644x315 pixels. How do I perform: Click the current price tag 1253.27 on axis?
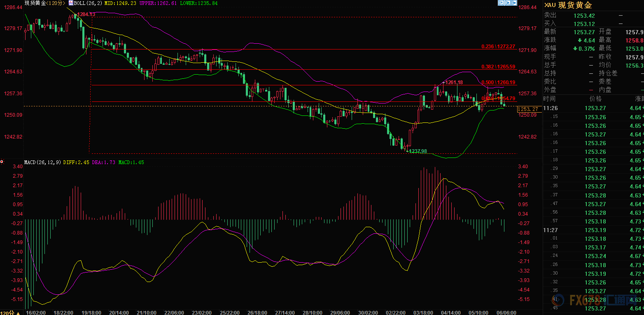point(528,109)
